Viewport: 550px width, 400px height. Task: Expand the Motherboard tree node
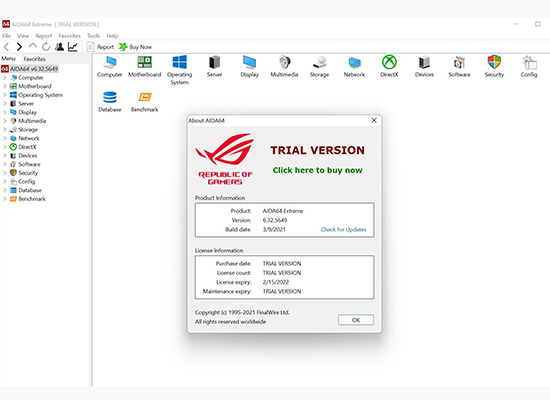point(5,86)
